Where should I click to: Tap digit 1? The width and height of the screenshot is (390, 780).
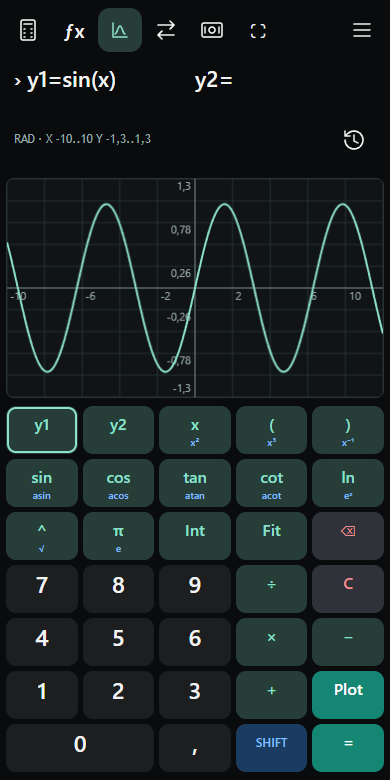pyautogui.click(x=42, y=695)
